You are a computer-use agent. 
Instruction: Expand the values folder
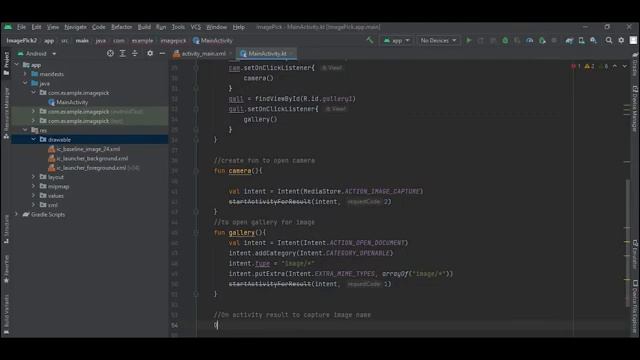coord(33,196)
